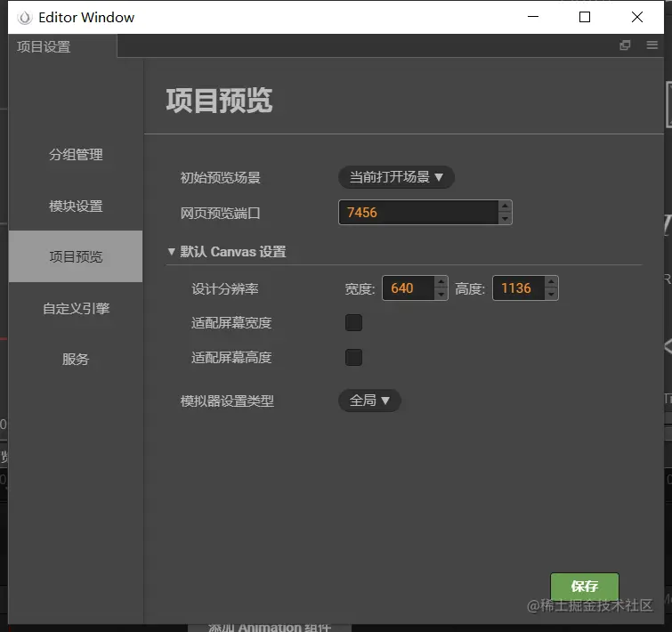Click the 保存 button
Screen dimensions: 672x632
coord(585,586)
